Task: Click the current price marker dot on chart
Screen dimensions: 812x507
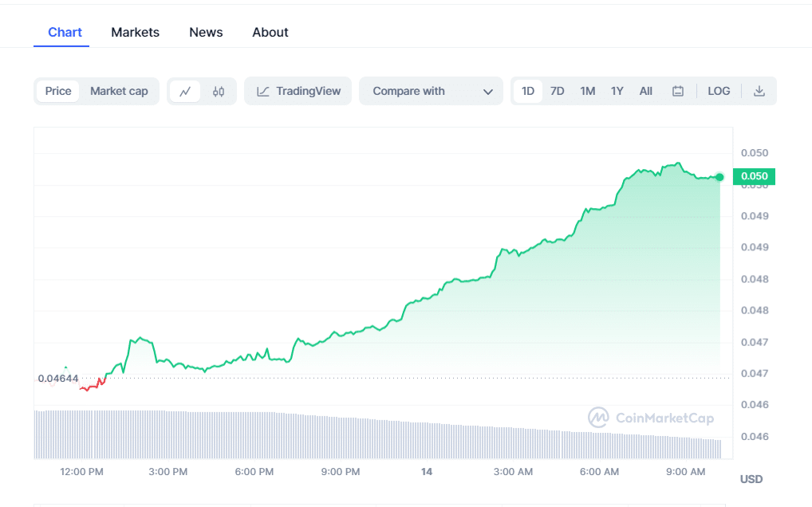Action: pos(719,177)
